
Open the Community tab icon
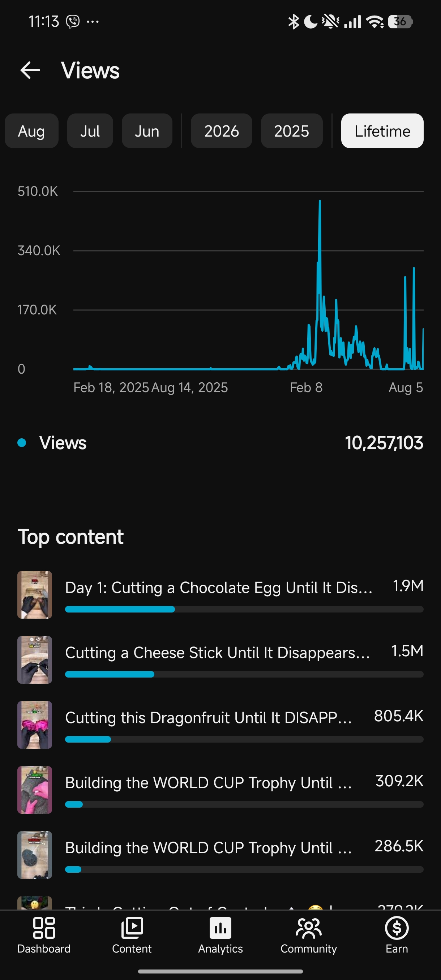pyautogui.click(x=309, y=928)
